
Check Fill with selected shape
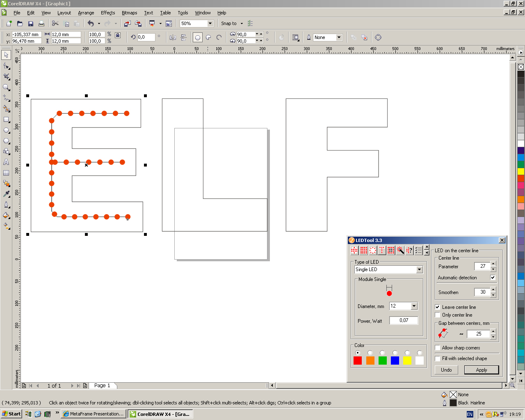[438, 358]
